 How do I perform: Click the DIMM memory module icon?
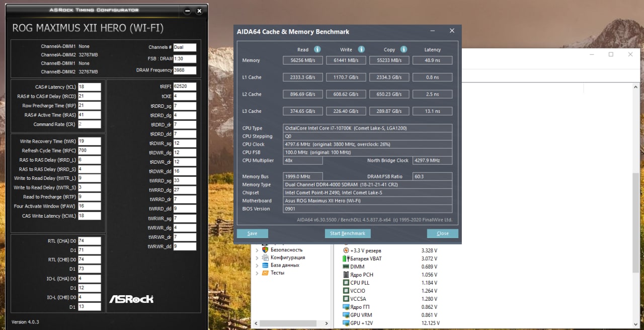[x=346, y=267]
